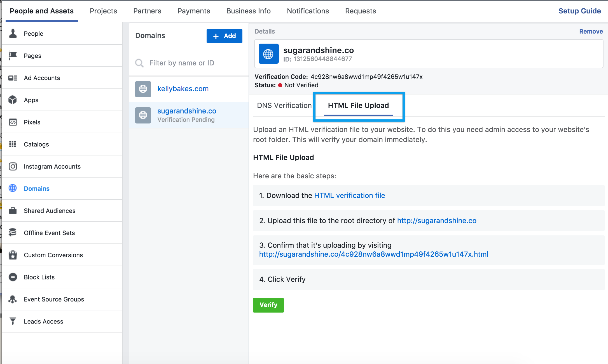Click the Pixels code icon
608x364 pixels.
[13, 122]
